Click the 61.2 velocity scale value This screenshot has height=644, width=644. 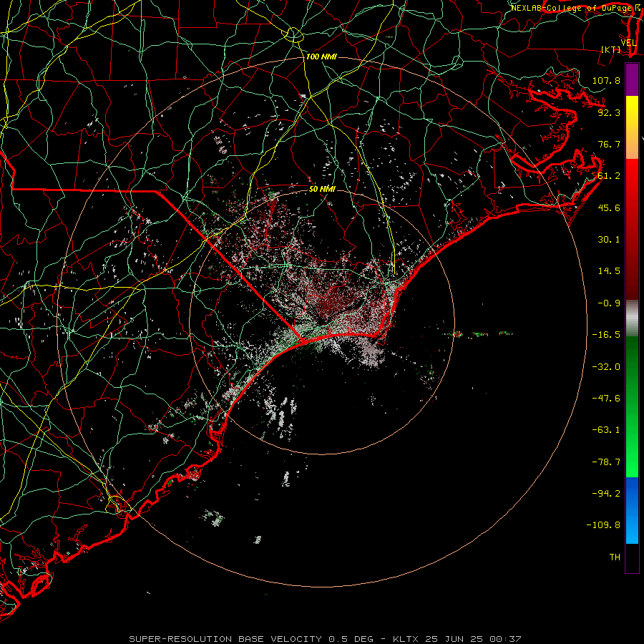click(x=609, y=176)
